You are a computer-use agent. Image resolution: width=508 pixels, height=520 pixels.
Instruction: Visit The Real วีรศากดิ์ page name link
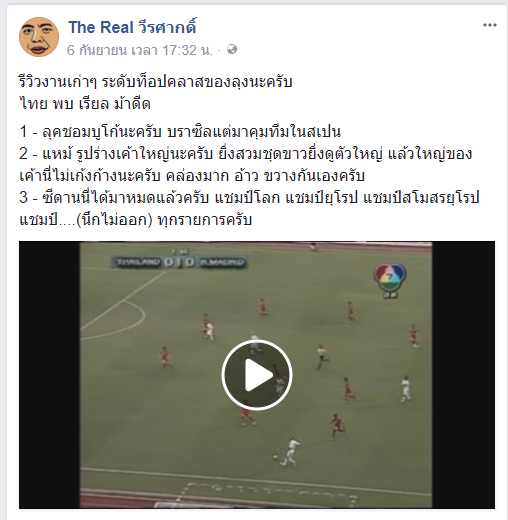(x=132, y=27)
